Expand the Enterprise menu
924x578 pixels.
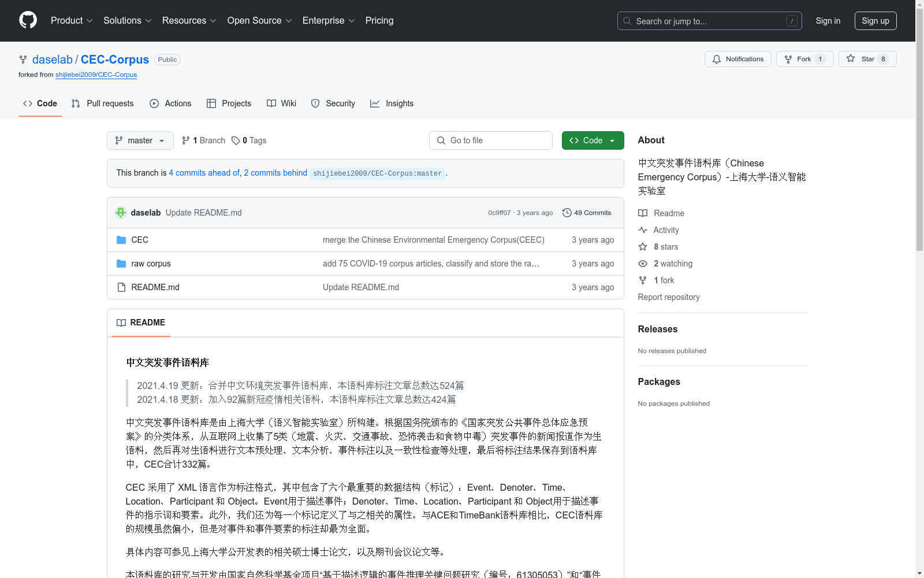[x=329, y=21]
